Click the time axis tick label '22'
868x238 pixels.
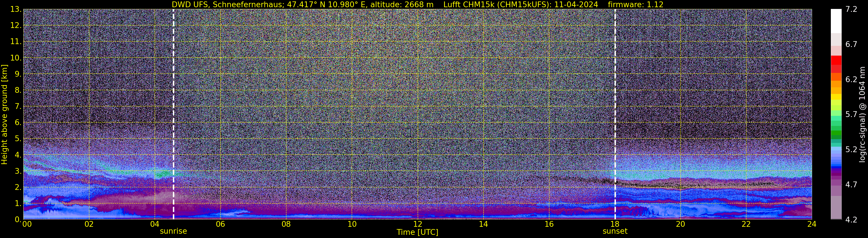pyautogui.click(x=746, y=224)
